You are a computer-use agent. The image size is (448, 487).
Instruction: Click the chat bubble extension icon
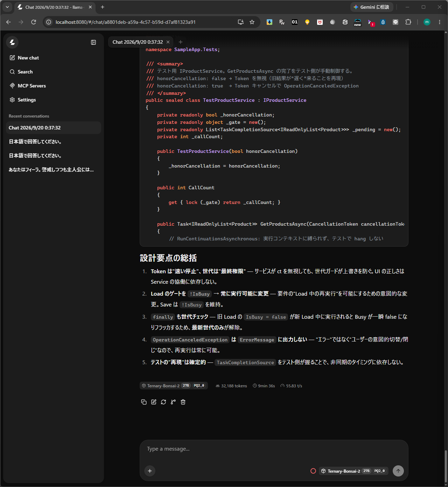[x=395, y=22]
